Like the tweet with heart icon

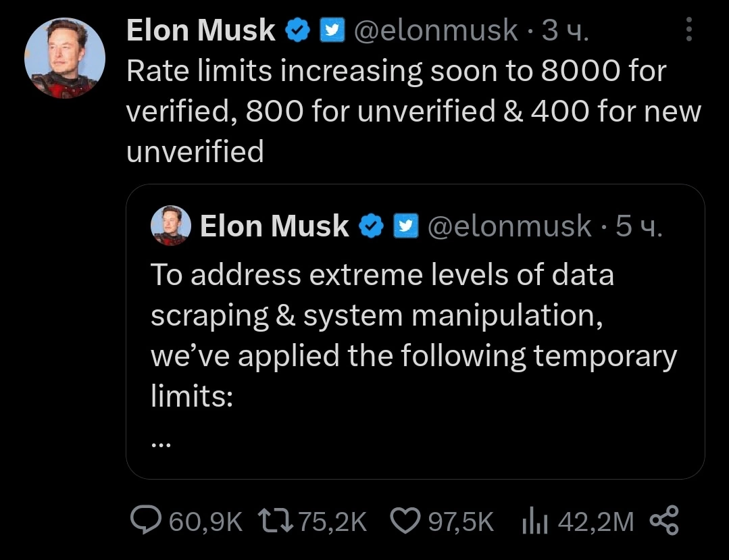pos(406,521)
